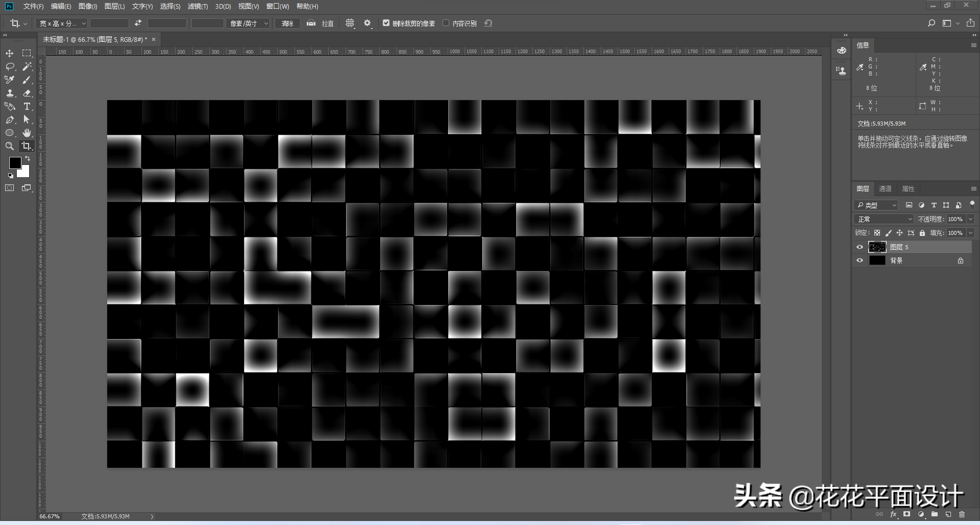Viewport: 980px width, 525px height.
Task: Switch to the 通道 tab
Action: [885, 189]
